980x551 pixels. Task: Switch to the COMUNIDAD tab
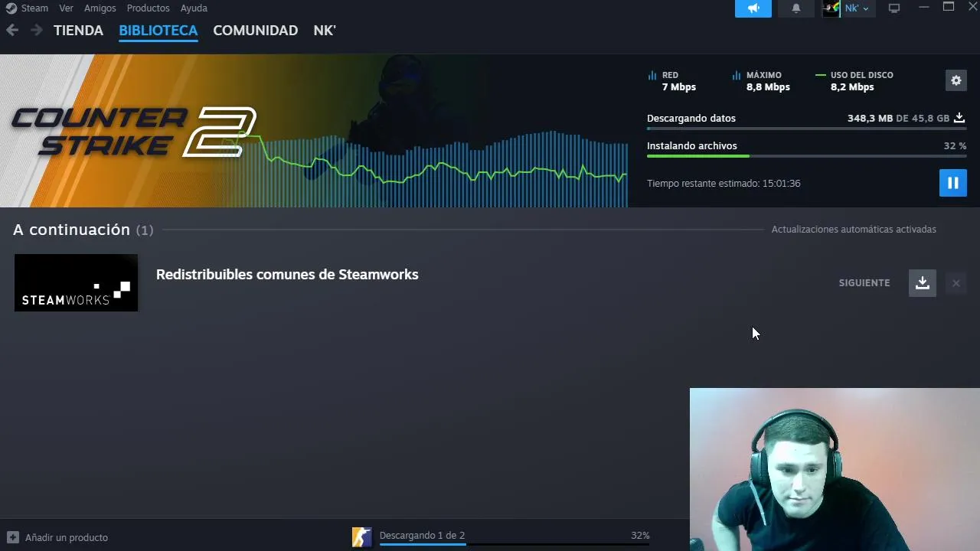coord(255,31)
